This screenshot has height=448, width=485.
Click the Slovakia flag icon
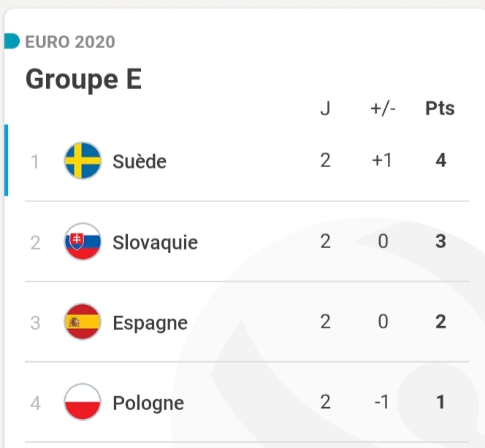coord(83,242)
